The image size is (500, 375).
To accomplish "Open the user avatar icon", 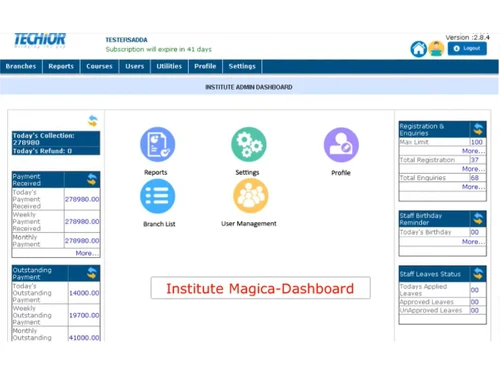I will [436, 49].
